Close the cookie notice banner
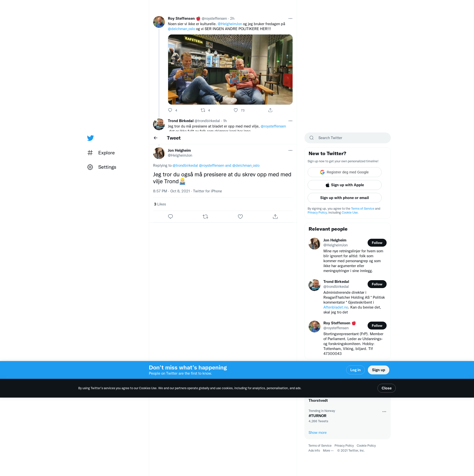The image size is (474, 476). 386,388
